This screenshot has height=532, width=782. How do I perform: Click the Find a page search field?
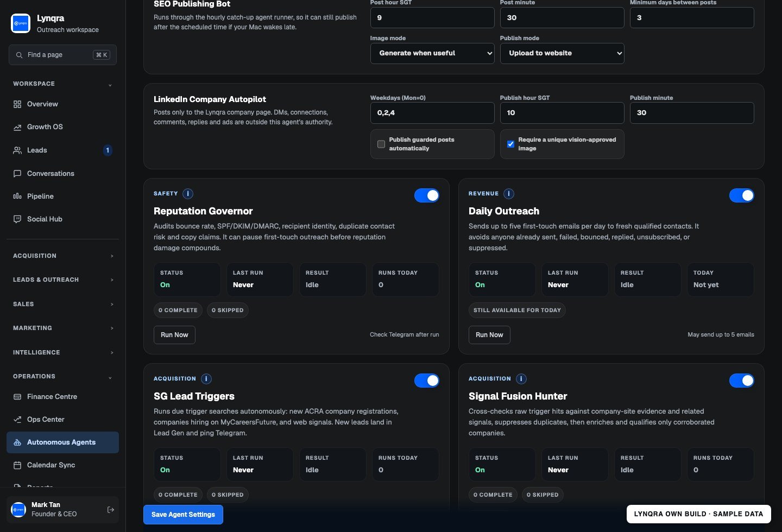pyautogui.click(x=63, y=55)
